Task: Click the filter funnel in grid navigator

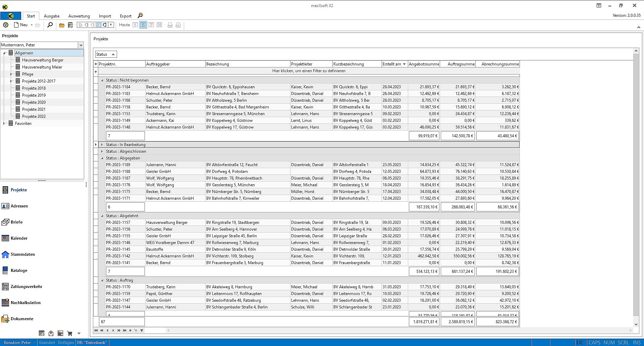Action: point(142,331)
